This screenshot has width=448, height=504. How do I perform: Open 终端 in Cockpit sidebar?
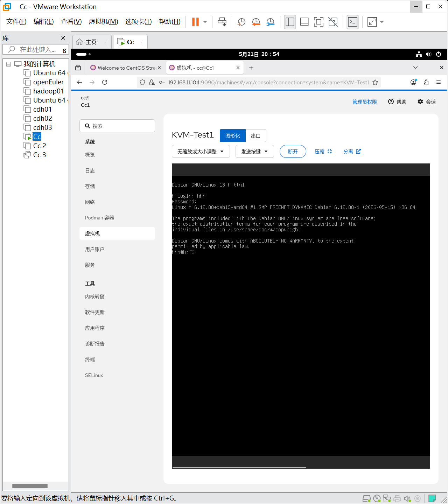[x=117, y=359]
